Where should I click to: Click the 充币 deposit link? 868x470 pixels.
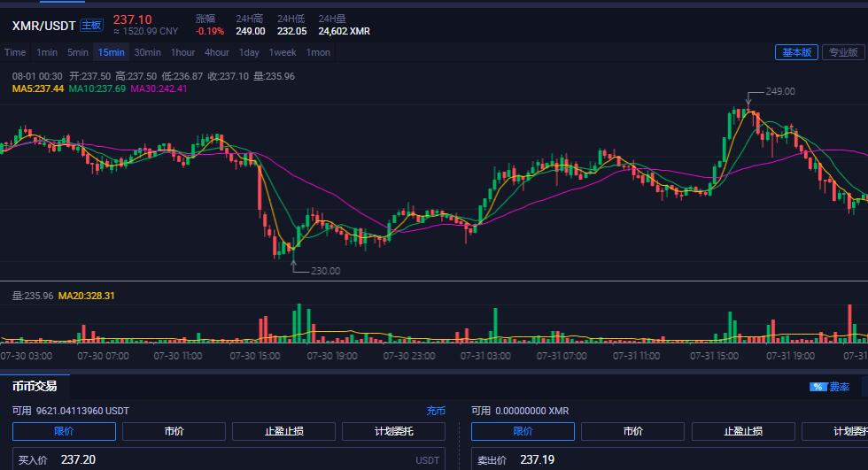pyautogui.click(x=436, y=411)
